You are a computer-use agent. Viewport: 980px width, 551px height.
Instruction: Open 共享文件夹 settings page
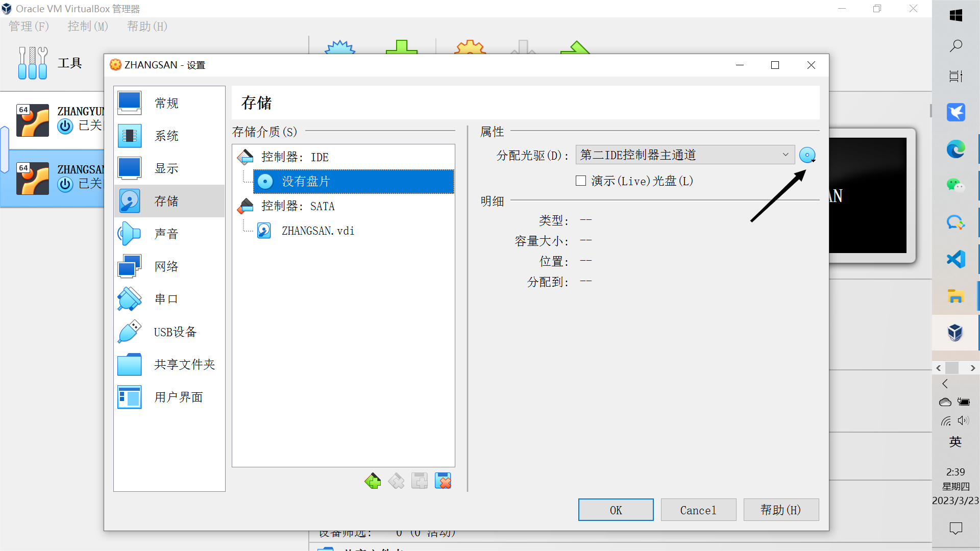[x=169, y=364]
